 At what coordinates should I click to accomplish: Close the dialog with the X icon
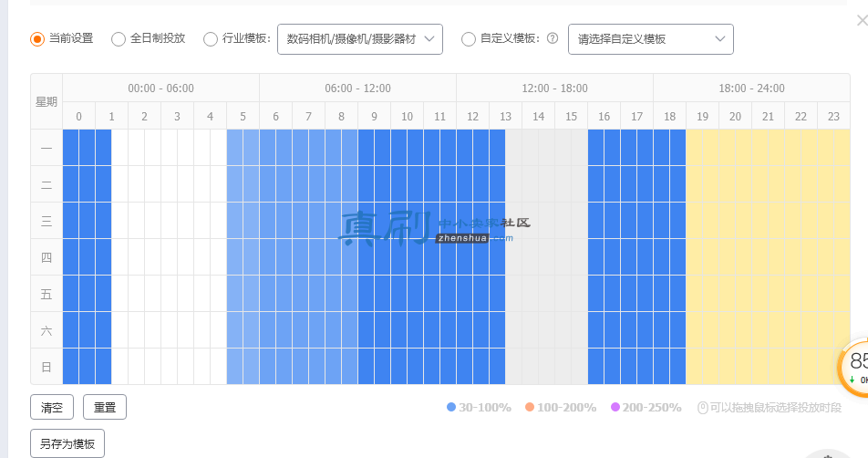pyautogui.click(x=862, y=20)
